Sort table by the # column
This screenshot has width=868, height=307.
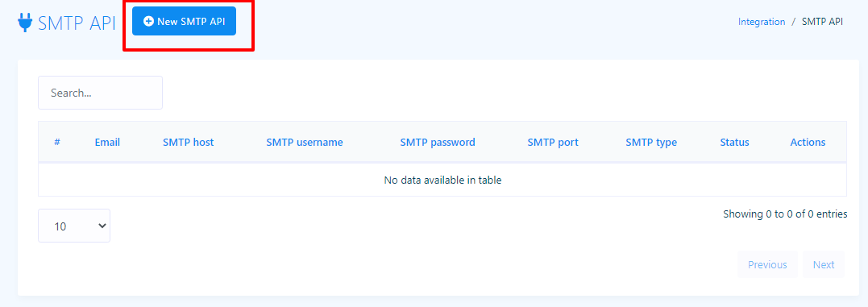(57, 142)
